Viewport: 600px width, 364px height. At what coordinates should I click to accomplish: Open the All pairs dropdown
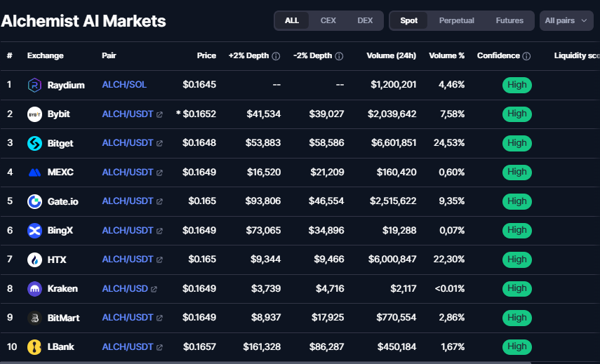pos(566,20)
